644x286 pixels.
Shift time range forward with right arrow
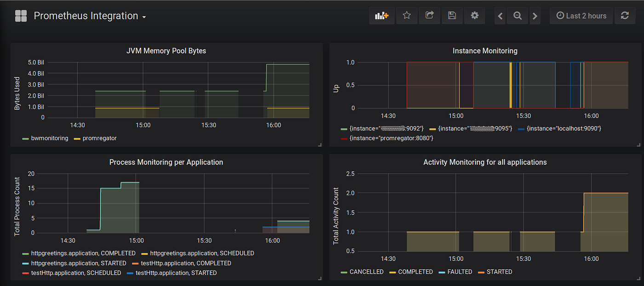(535, 15)
